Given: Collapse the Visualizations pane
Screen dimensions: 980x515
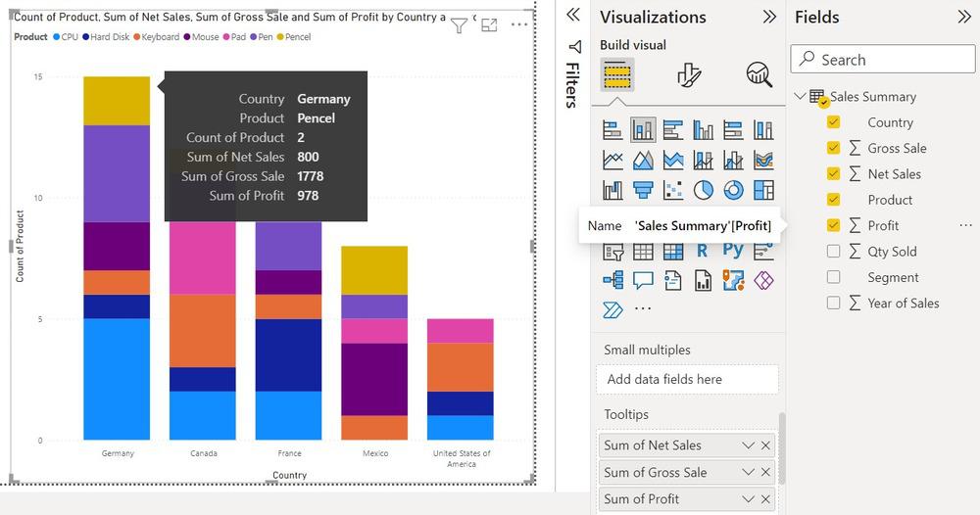Looking at the screenshot, I should click(769, 17).
